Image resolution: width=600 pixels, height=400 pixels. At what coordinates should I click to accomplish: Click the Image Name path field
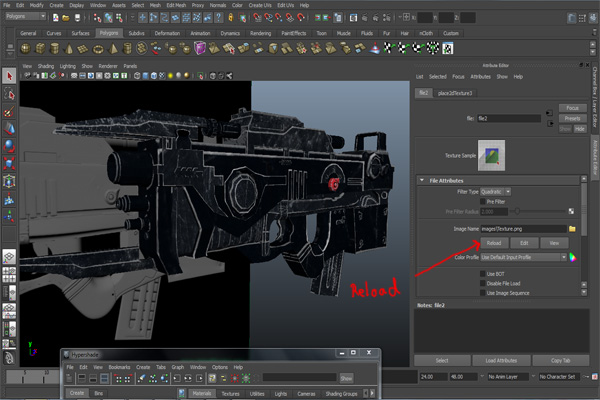[x=523, y=229]
